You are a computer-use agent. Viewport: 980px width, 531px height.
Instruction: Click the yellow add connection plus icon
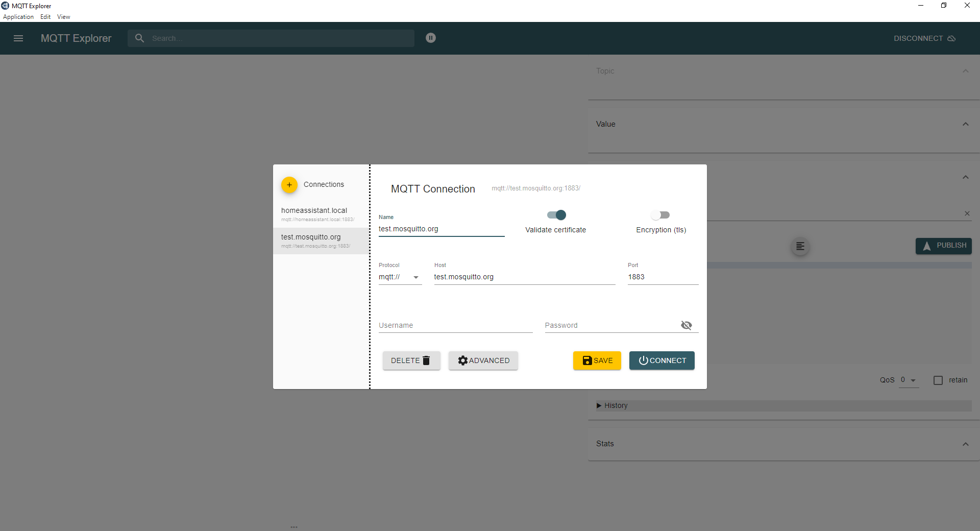coord(289,185)
